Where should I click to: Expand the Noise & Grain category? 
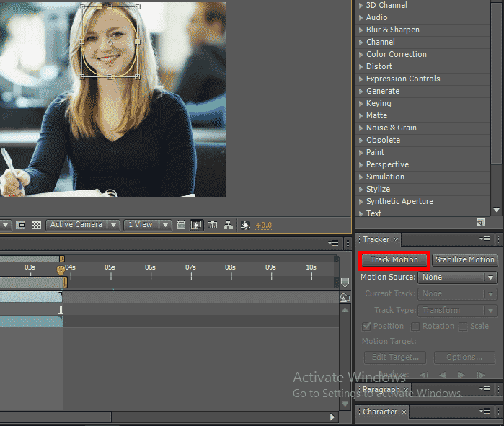point(361,128)
